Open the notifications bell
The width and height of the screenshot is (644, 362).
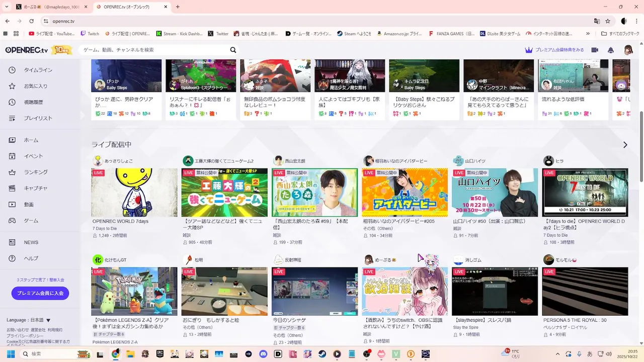coord(611,50)
